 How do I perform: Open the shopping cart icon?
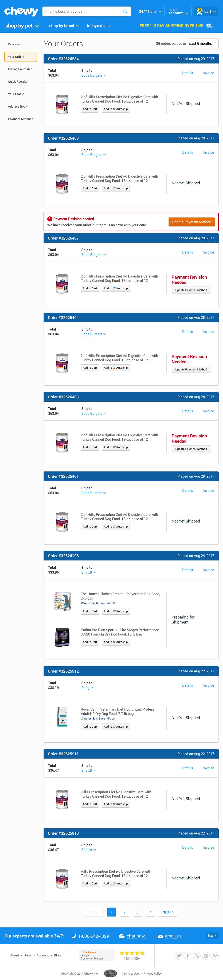199,11
